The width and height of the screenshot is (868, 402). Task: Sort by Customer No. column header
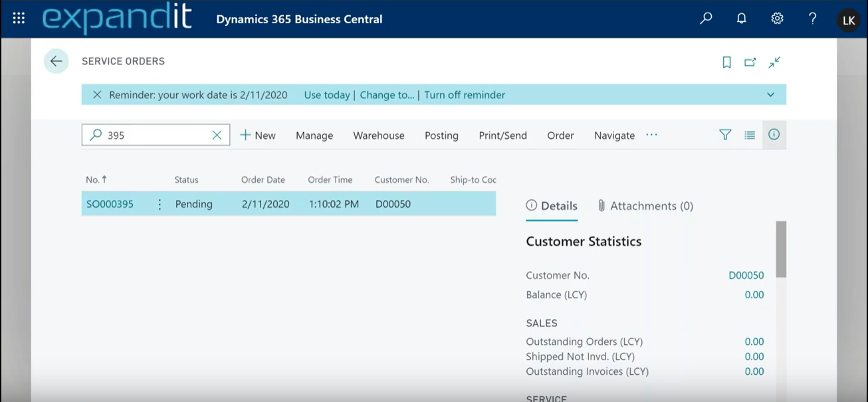pos(402,179)
